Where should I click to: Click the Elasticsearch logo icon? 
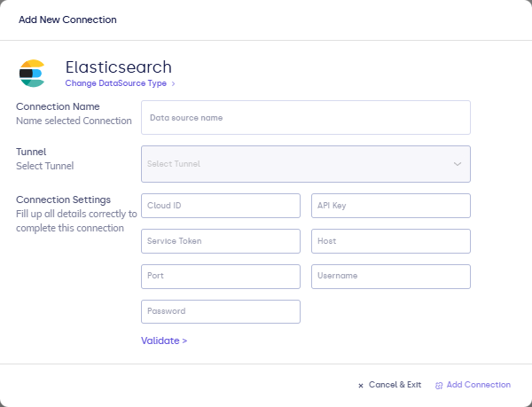click(32, 74)
